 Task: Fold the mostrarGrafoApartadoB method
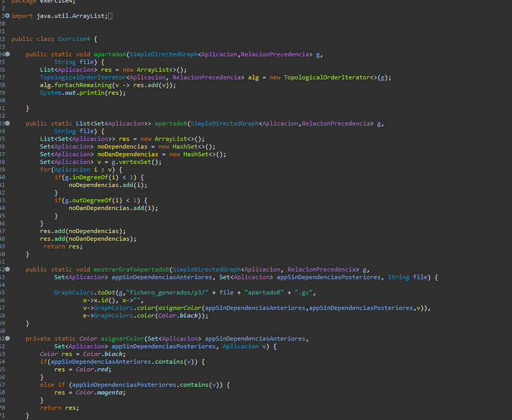click(x=7, y=269)
